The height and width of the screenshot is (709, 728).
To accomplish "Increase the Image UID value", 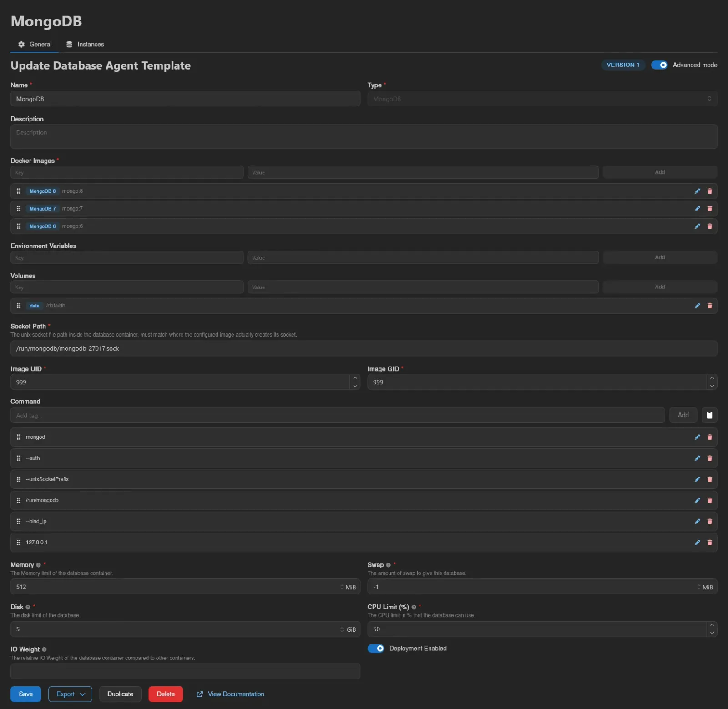I will click(355, 378).
